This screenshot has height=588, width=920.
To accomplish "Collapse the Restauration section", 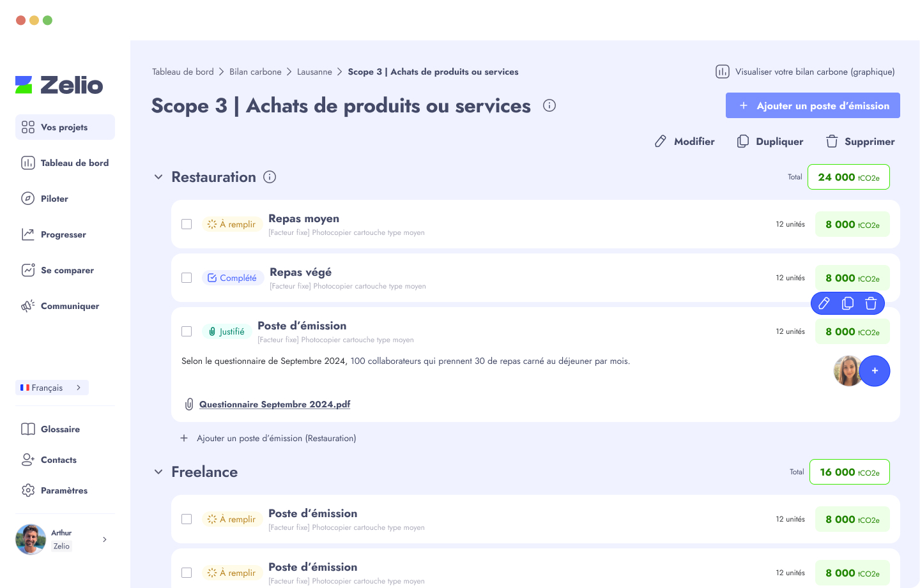I will [x=158, y=177].
